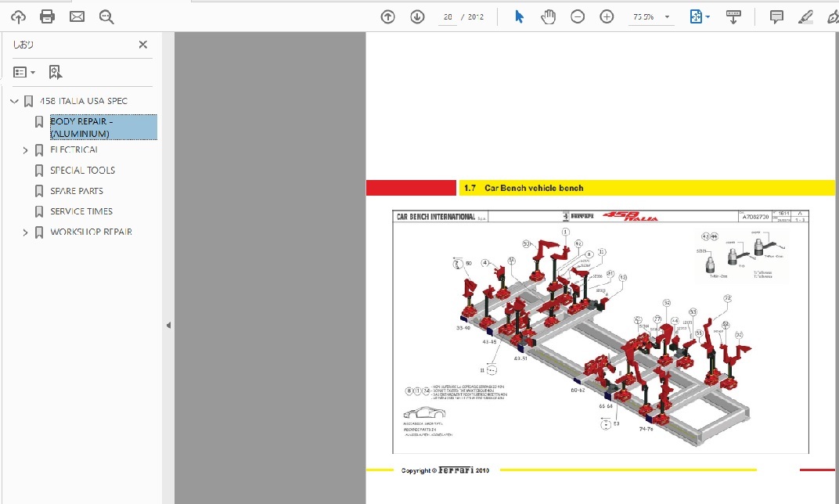Screen dimensions: 839x504
Task: Open the SERVICE TIMES bookmark
Action: pyautogui.click(x=81, y=211)
